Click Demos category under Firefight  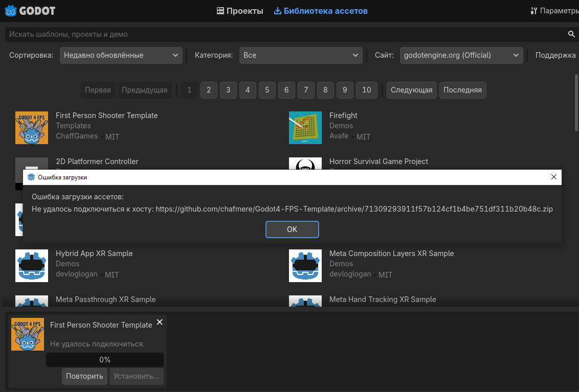341,126
